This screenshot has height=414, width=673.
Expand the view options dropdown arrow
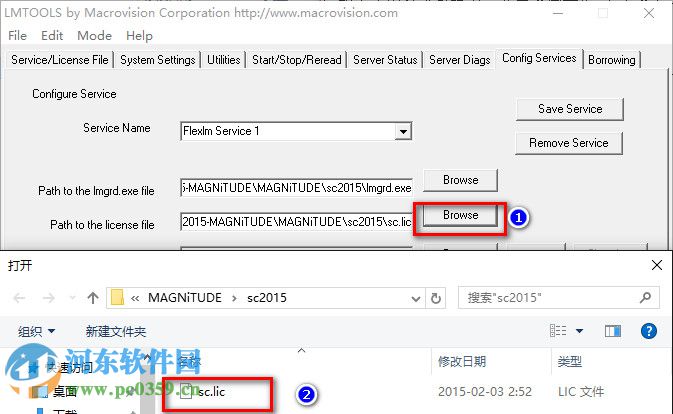coord(579,331)
